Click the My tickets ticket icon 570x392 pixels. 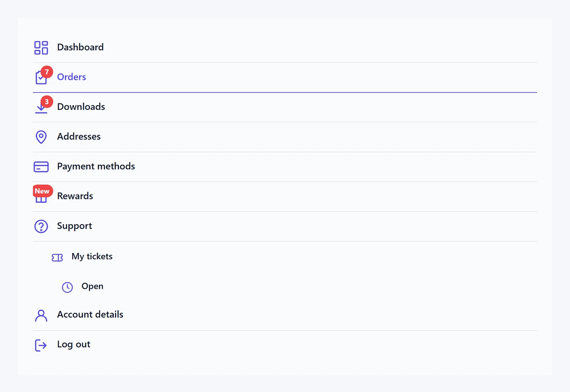(x=57, y=257)
